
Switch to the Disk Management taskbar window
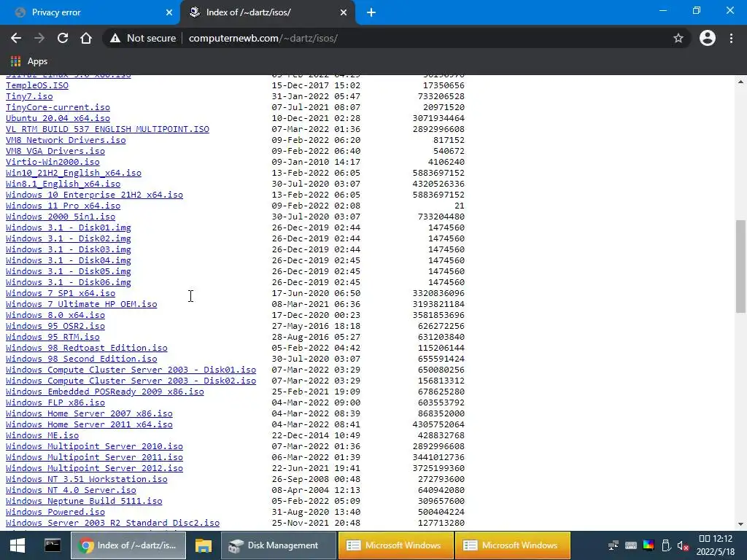(x=279, y=545)
